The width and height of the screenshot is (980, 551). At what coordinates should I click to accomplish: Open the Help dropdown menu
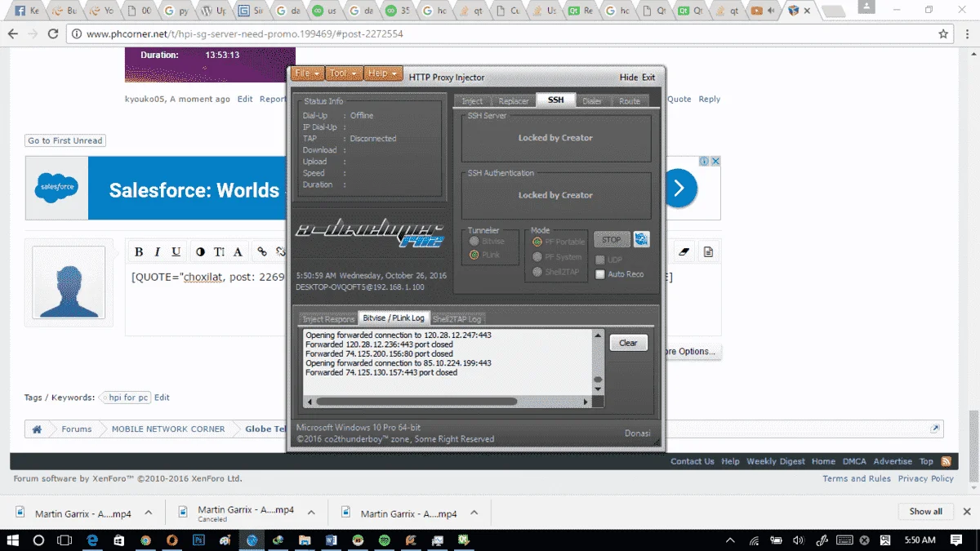383,73
